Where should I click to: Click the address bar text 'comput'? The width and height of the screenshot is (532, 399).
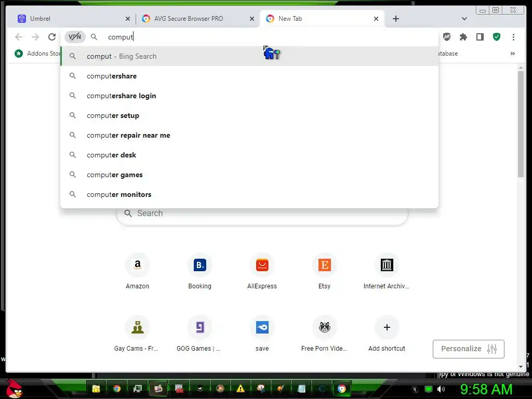tap(120, 37)
